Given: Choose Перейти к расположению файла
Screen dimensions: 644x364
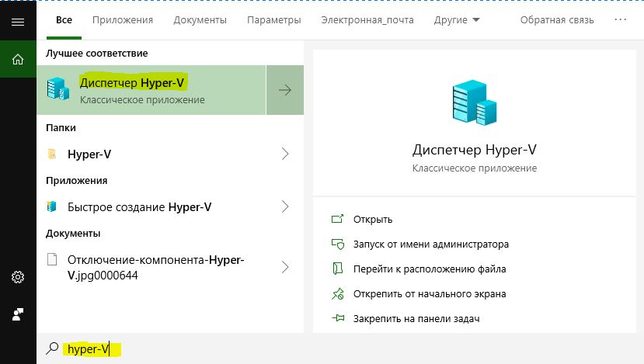Looking at the screenshot, I should (x=430, y=269).
